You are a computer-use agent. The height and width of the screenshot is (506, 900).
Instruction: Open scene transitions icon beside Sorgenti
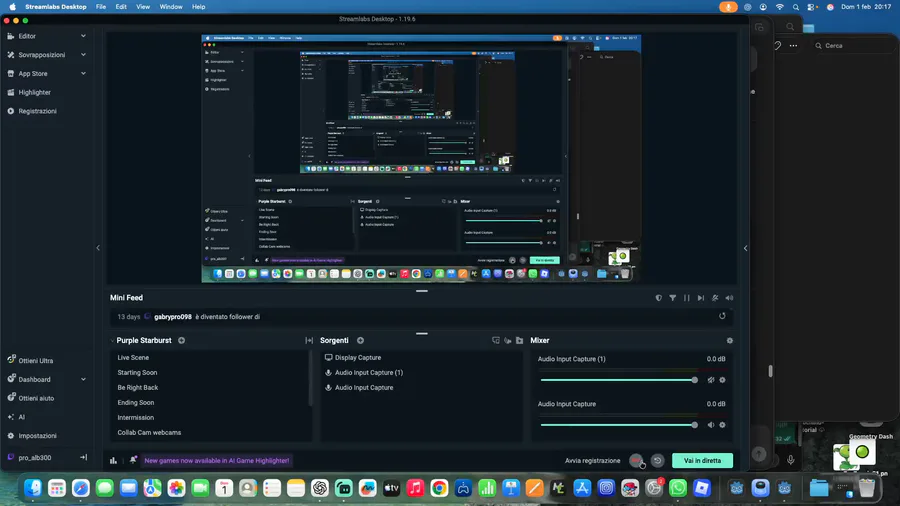pyautogui.click(x=309, y=340)
